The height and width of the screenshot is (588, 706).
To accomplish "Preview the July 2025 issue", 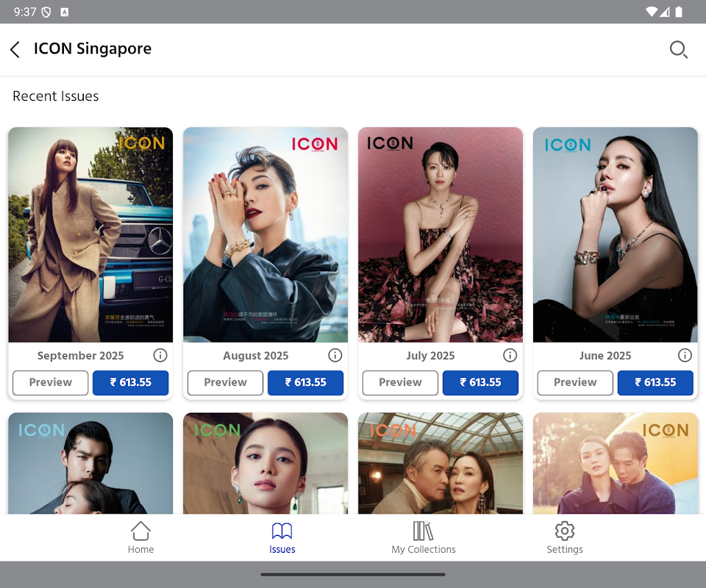I will click(x=400, y=382).
